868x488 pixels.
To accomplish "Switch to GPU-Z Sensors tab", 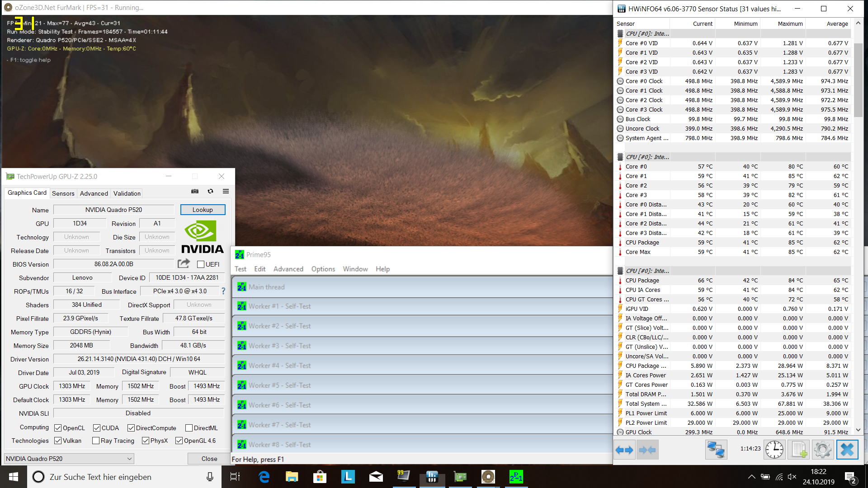I will click(x=63, y=193).
